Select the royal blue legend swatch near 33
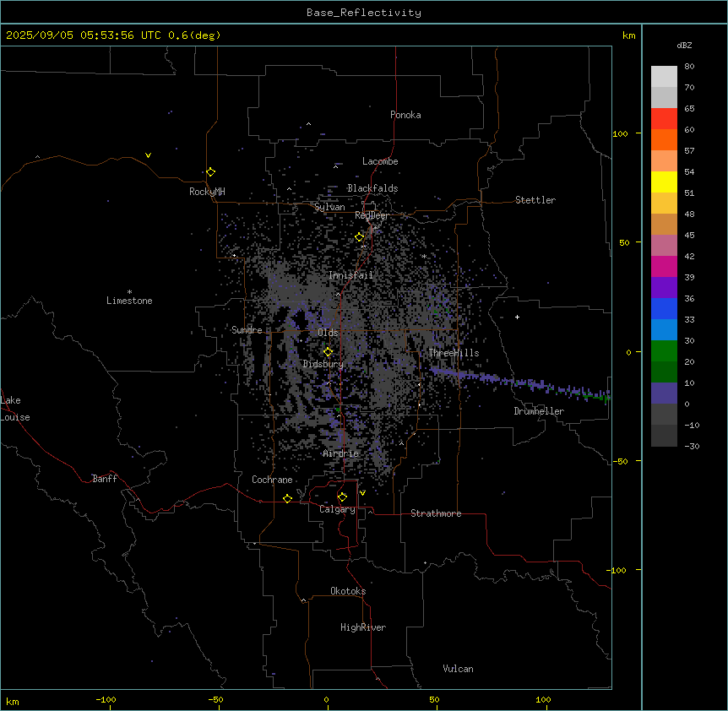 [664, 308]
